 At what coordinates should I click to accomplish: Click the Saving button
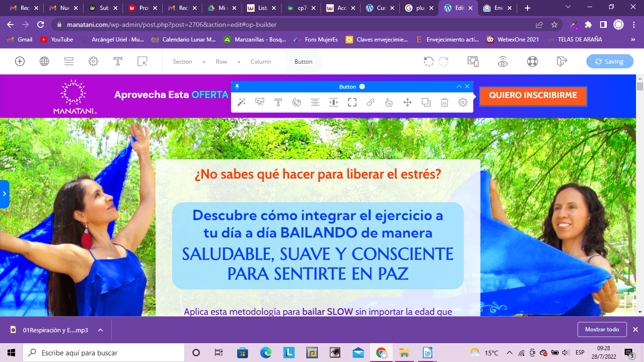610,61
